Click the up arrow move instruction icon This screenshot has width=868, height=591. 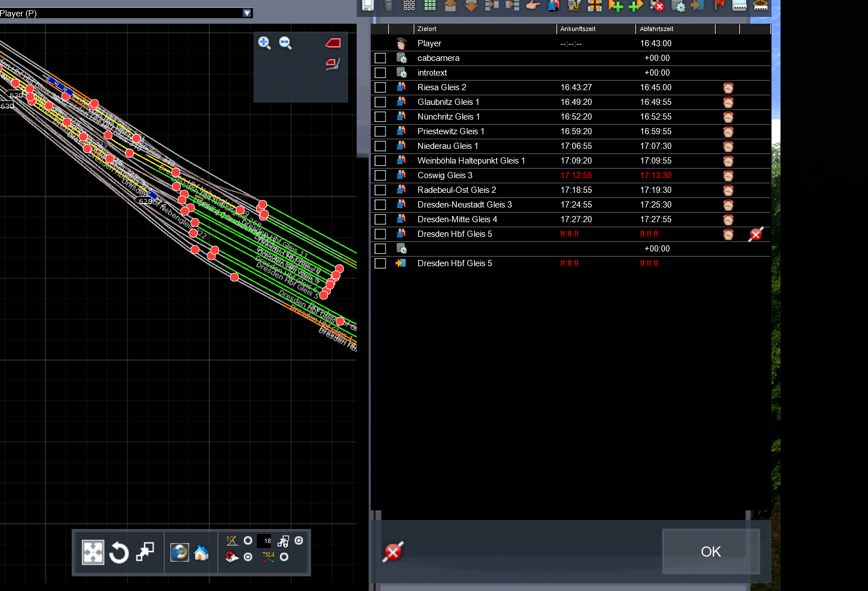click(450, 6)
